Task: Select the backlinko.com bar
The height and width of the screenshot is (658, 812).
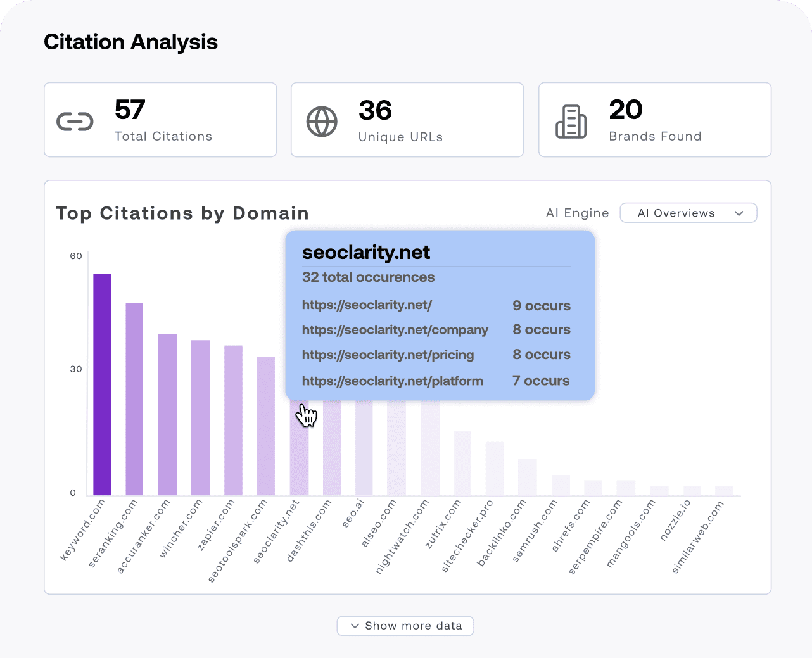Action: coord(528,477)
